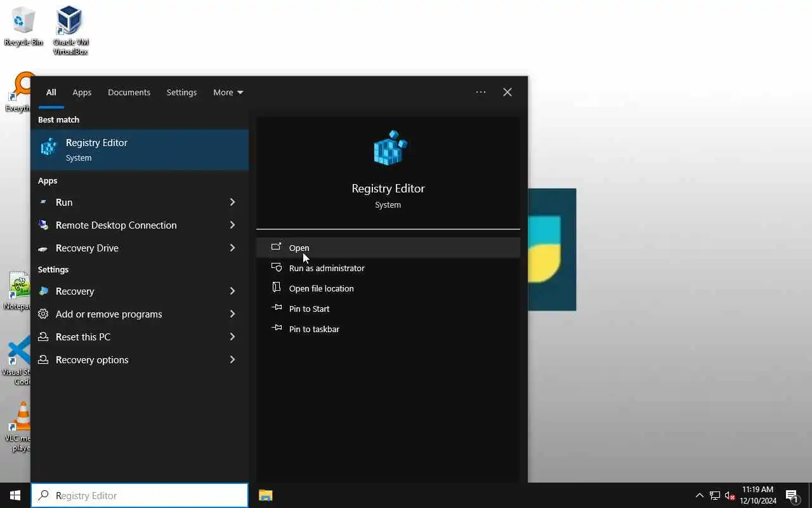Click the Reset this PC text result
Screen dimensions: 812x508
coord(83,337)
